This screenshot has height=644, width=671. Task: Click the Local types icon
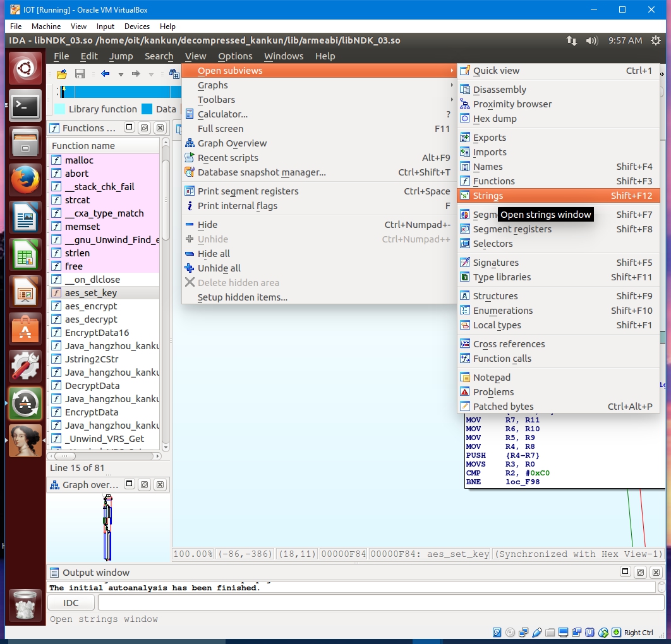pyautogui.click(x=465, y=325)
